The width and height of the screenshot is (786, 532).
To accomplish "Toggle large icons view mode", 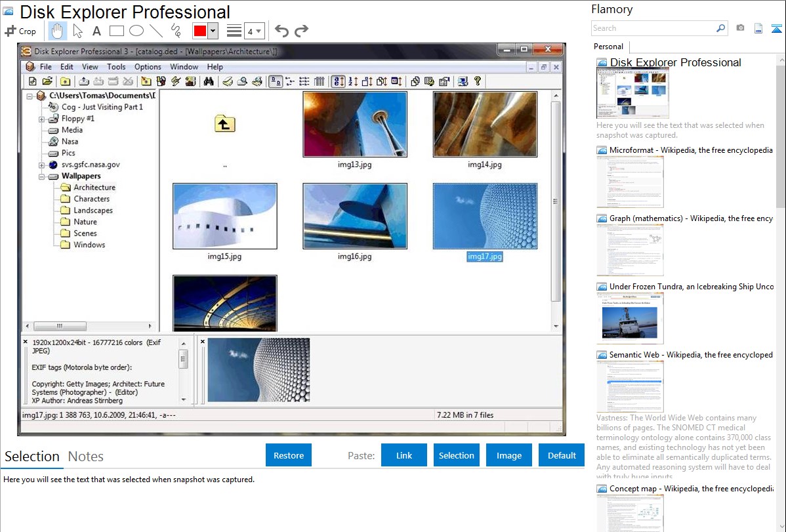I will click(x=275, y=81).
